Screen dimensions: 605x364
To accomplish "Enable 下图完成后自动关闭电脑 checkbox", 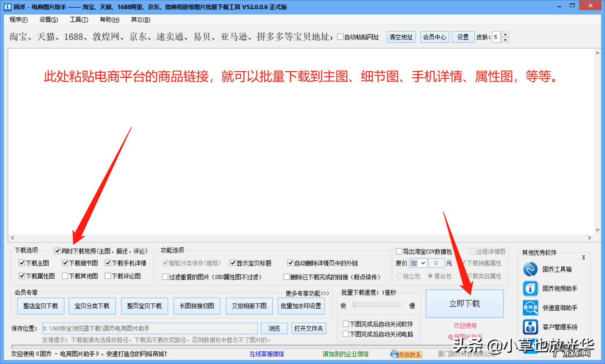I will tap(346, 334).
